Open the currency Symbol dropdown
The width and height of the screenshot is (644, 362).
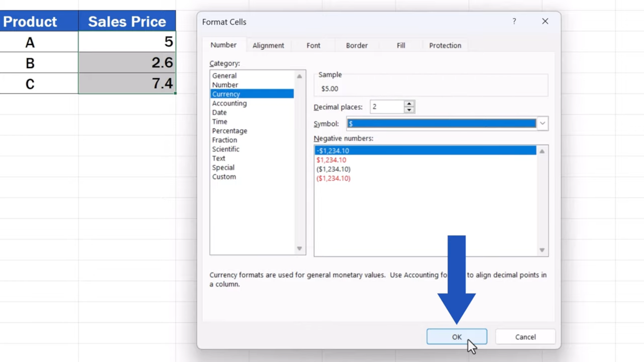[542, 123]
